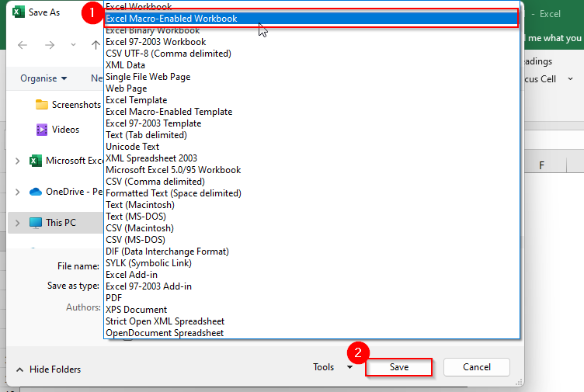Navigate up one folder level
The width and height of the screenshot is (584, 392).
pos(96,45)
